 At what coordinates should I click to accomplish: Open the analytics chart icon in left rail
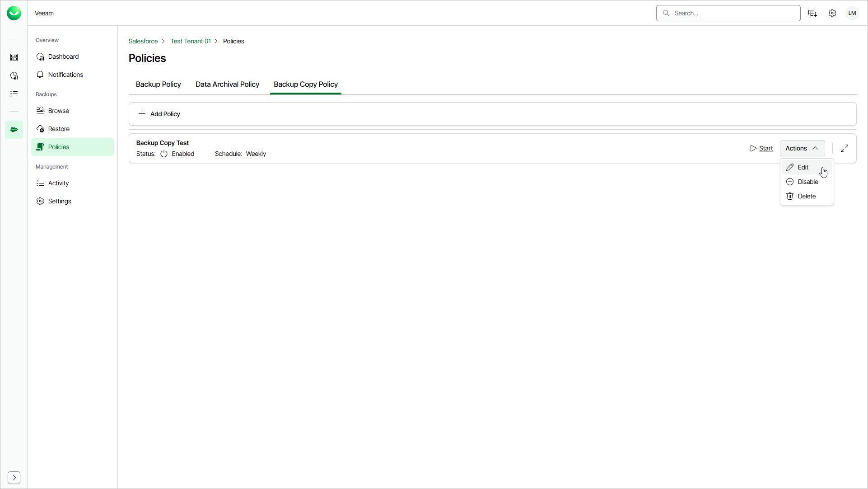pyautogui.click(x=14, y=75)
